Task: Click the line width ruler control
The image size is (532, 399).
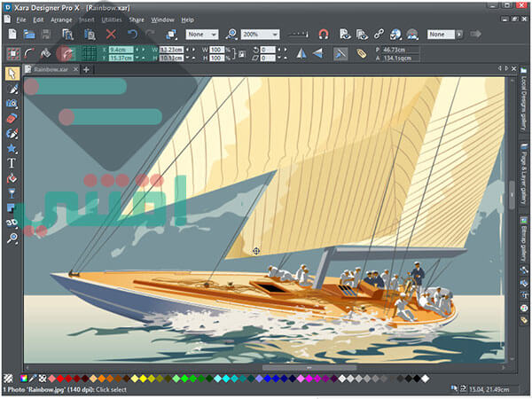Action: 298,34
